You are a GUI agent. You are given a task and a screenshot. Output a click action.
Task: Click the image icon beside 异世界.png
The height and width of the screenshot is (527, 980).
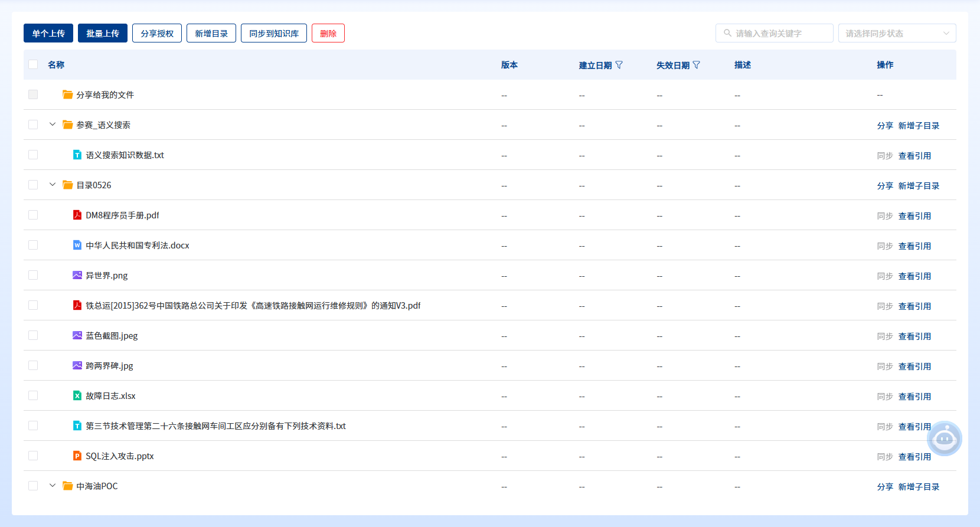pos(77,275)
